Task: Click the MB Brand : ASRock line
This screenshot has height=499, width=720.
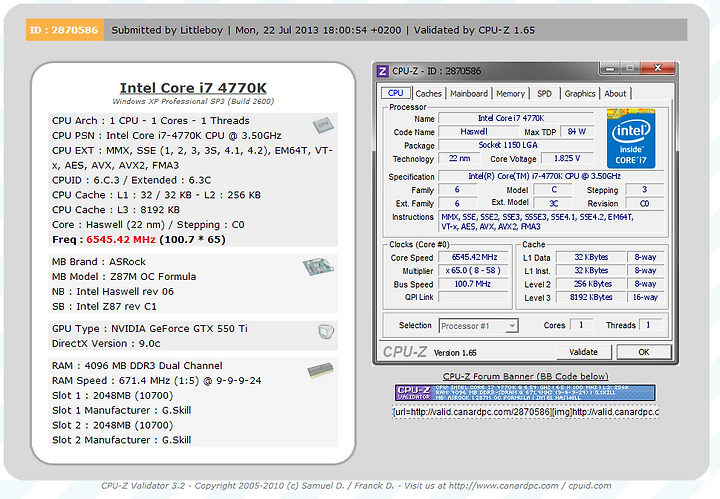Action: click(99, 262)
